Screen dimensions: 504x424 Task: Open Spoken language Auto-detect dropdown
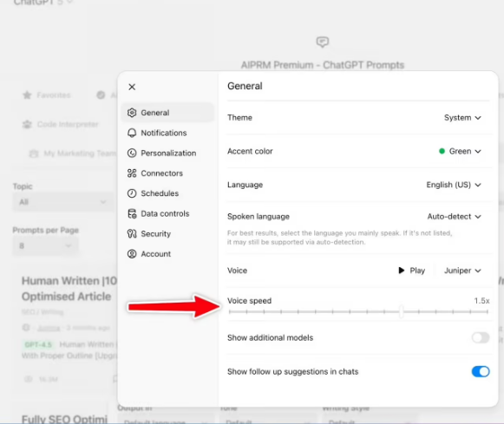tap(455, 217)
